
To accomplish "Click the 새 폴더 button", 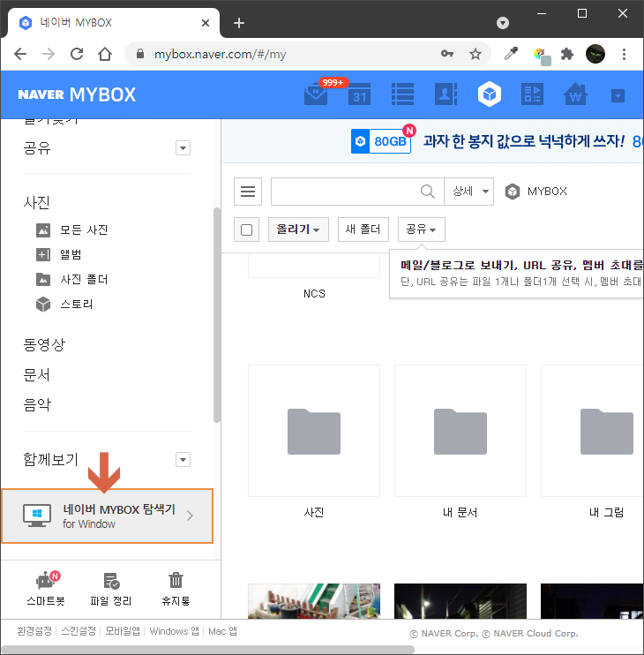I will coord(363,230).
